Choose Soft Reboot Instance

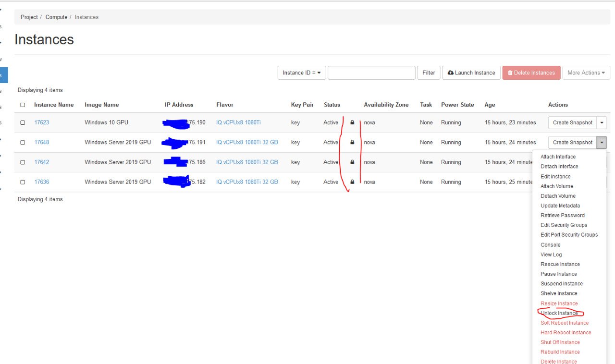tap(565, 323)
